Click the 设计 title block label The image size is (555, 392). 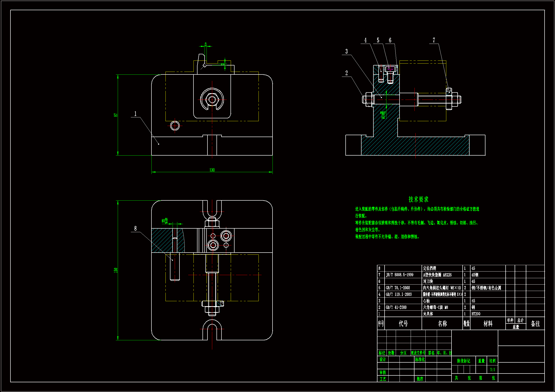[383, 360]
